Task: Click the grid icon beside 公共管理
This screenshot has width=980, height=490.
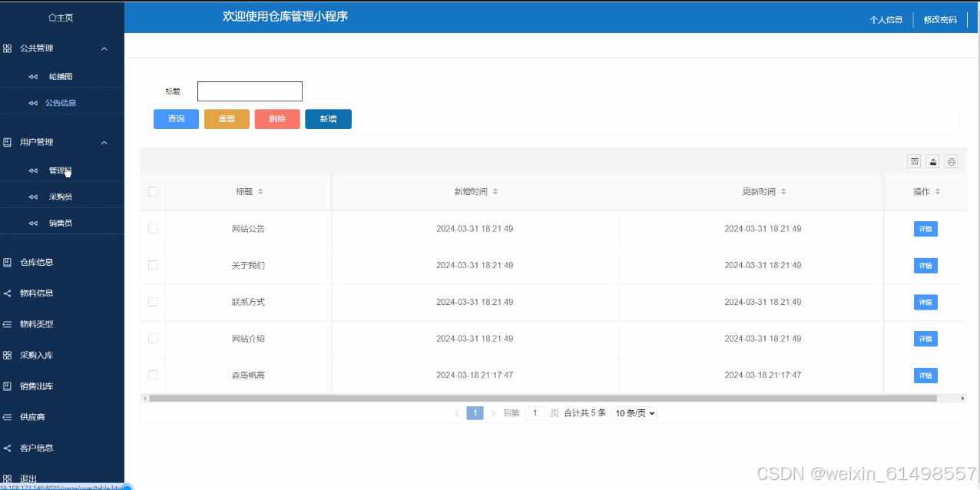Action: [x=7, y=48]
